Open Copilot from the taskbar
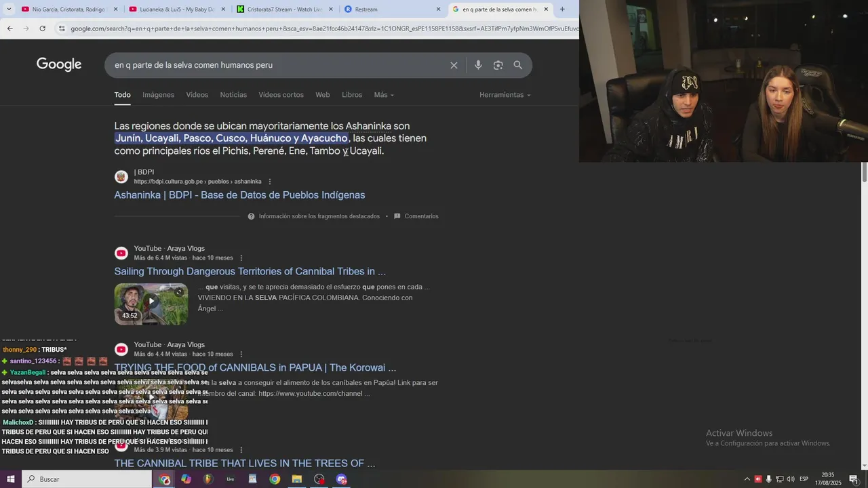 tap(186, 479)
